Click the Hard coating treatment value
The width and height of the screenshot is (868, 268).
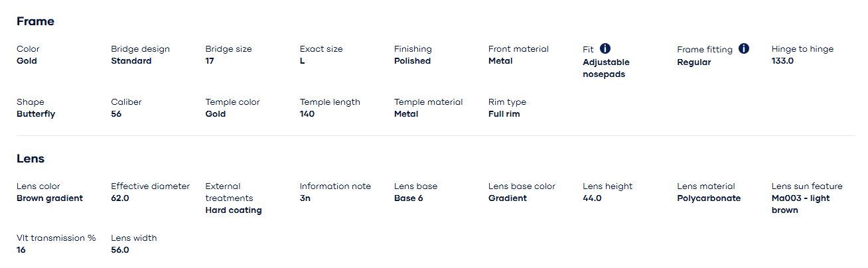[x=234, y=210]
